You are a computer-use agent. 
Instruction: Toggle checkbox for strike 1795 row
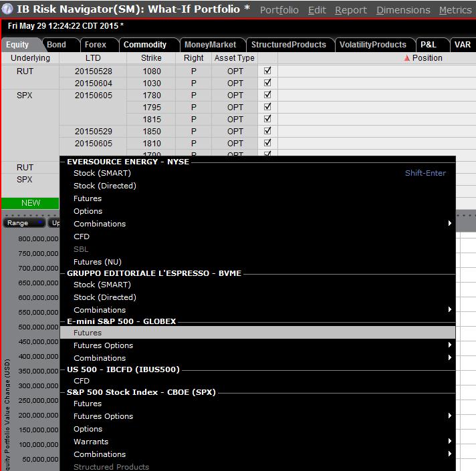267,107
